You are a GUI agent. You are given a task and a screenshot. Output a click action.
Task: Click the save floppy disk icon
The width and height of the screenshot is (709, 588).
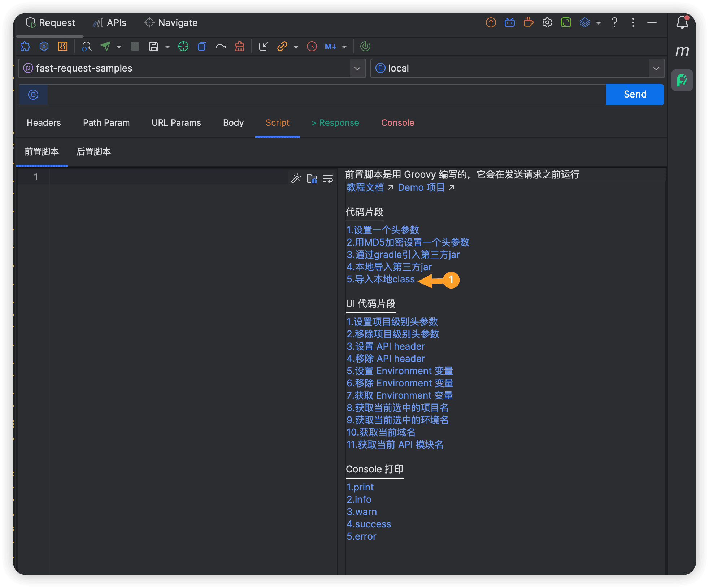(154, 46)
